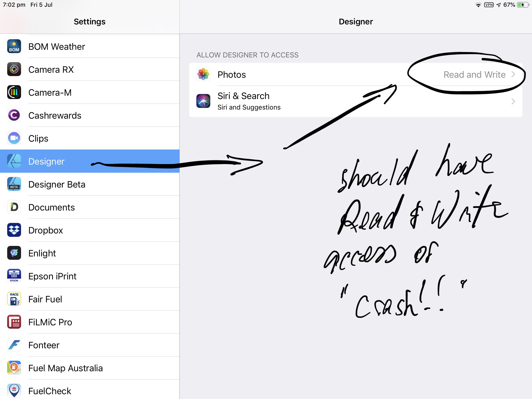Open BOM Weather settings
The width and height of the screenshot is (532, 399).
[x=90, y=46]
